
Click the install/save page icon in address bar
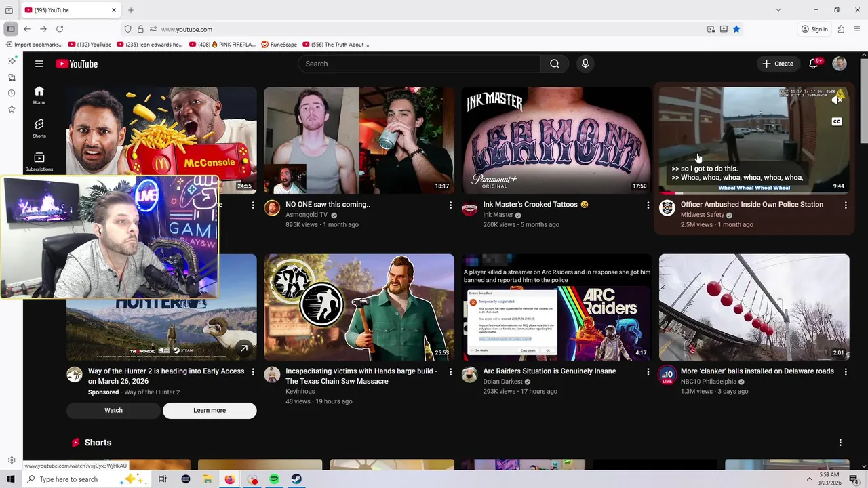[724, 29]
